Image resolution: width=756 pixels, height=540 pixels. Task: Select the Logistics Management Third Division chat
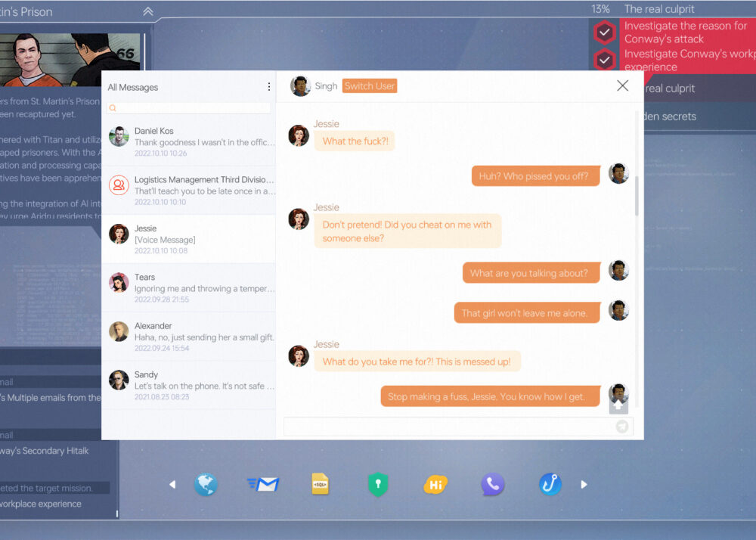click(x=189, y=191)
